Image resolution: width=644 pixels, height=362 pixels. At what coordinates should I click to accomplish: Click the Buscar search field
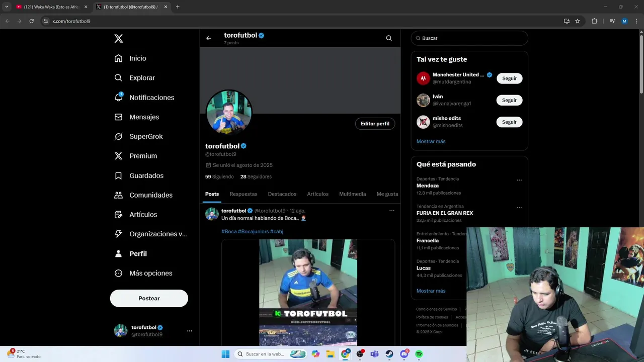point(469,38)
